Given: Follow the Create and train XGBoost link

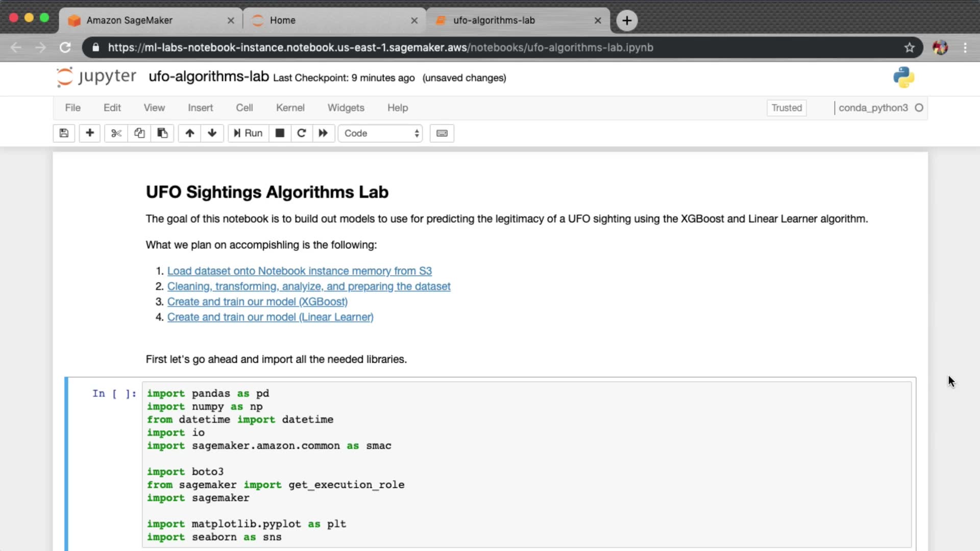Looking at the screenshot, I should tap(257, 302).
